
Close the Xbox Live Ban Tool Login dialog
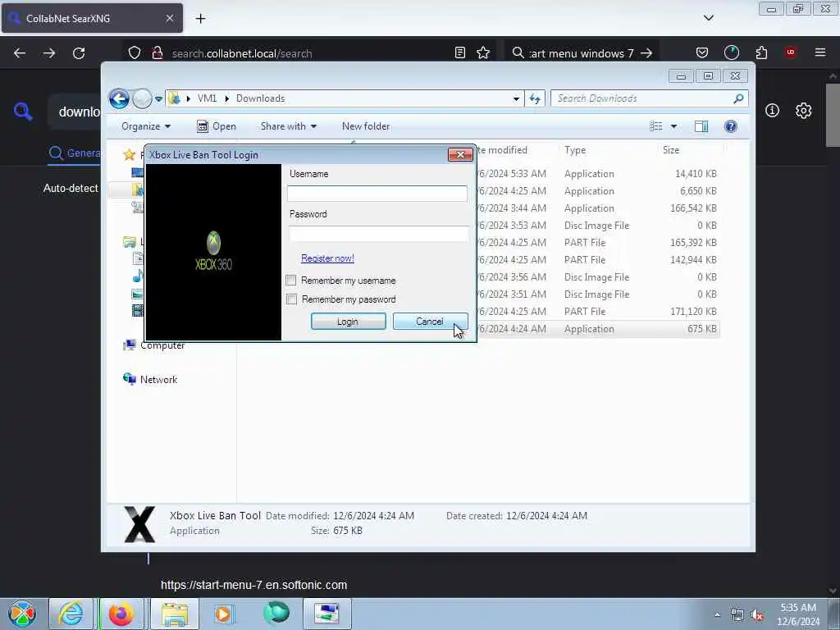[x=460, y=155]
